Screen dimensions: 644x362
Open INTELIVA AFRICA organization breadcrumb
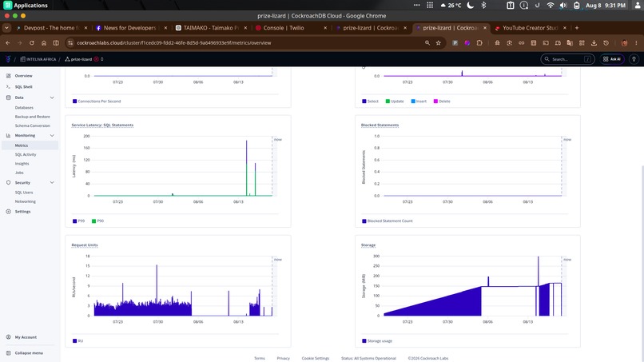point(38,59)
